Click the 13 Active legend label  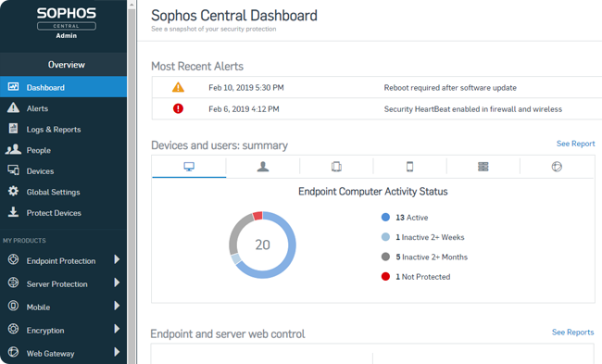point(411,218)
